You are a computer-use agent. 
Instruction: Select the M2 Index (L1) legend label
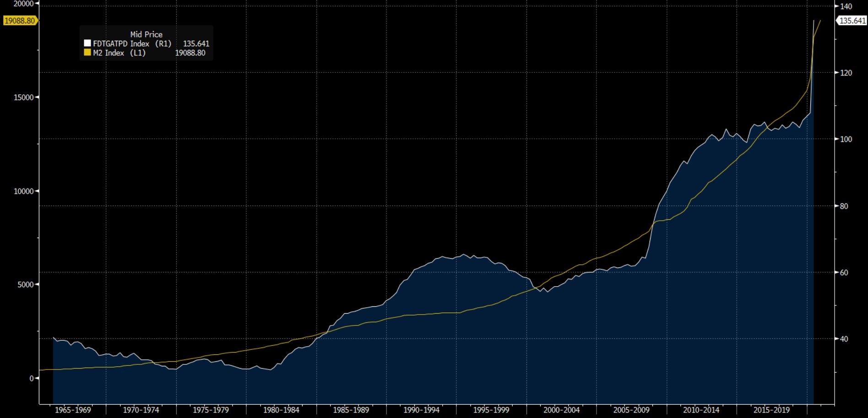coord(119,53)
